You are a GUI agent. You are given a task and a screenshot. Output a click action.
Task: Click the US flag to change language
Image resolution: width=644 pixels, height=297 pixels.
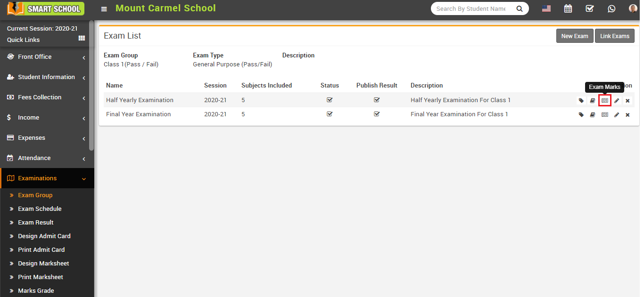(546, 8)
